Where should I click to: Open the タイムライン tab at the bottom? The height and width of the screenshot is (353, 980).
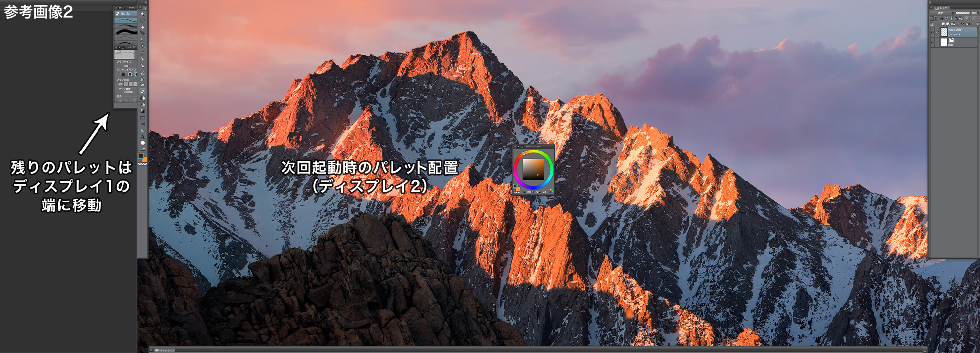pyautogui.click(x=165, y=350)
